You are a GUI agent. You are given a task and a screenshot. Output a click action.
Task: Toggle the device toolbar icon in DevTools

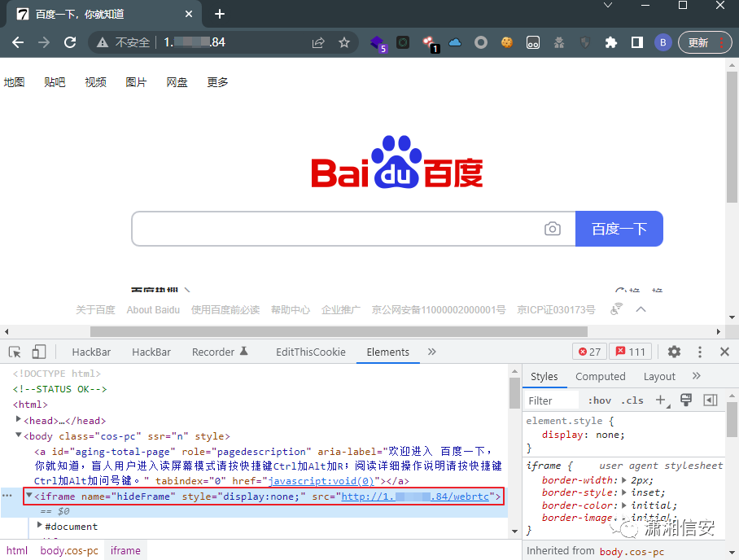(38, 352)
